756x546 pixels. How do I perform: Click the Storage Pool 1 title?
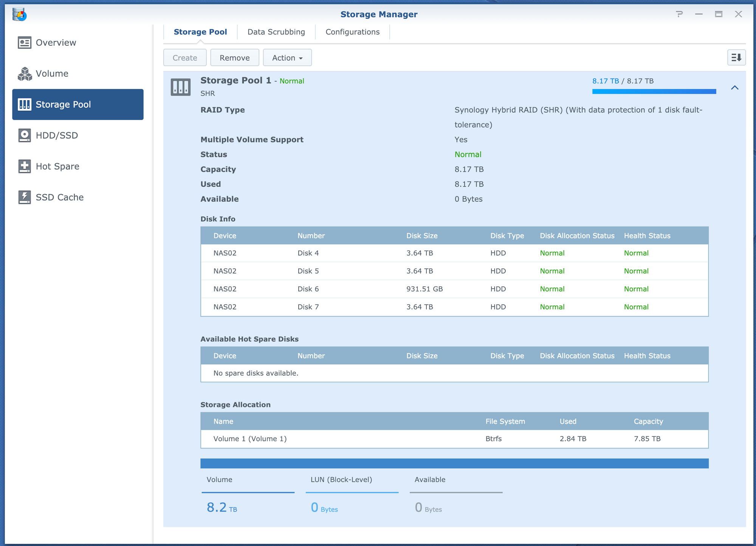236,80
